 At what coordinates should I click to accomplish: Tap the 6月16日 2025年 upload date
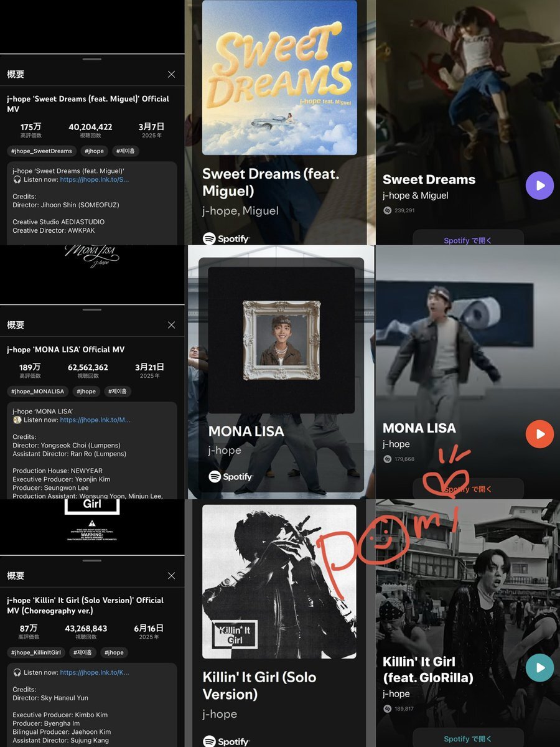pos(149,631)
